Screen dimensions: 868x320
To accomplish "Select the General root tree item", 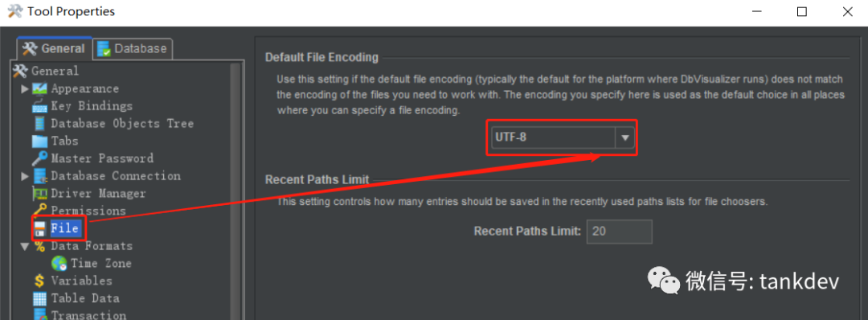I will (55, 71).
